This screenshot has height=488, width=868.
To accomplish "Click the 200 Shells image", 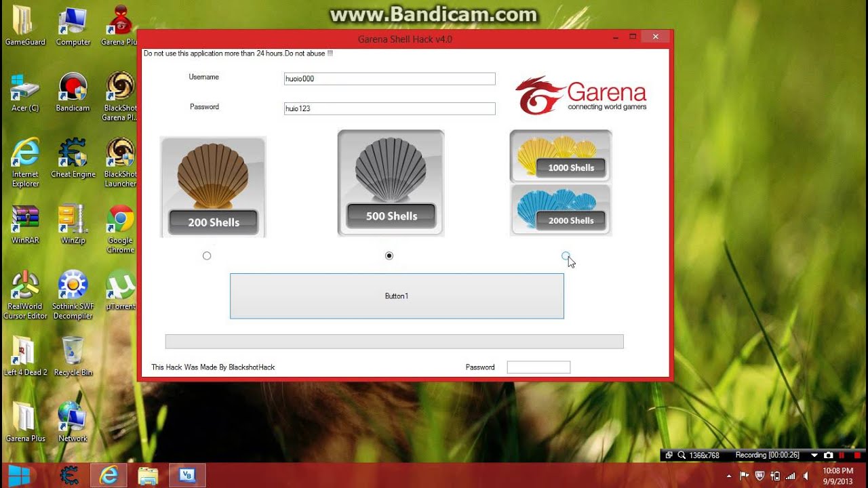I will tap(213, 186).
